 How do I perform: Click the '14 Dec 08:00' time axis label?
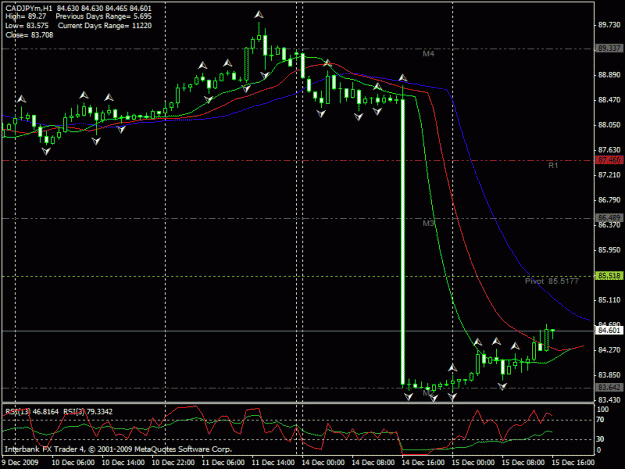coord(373,463)
